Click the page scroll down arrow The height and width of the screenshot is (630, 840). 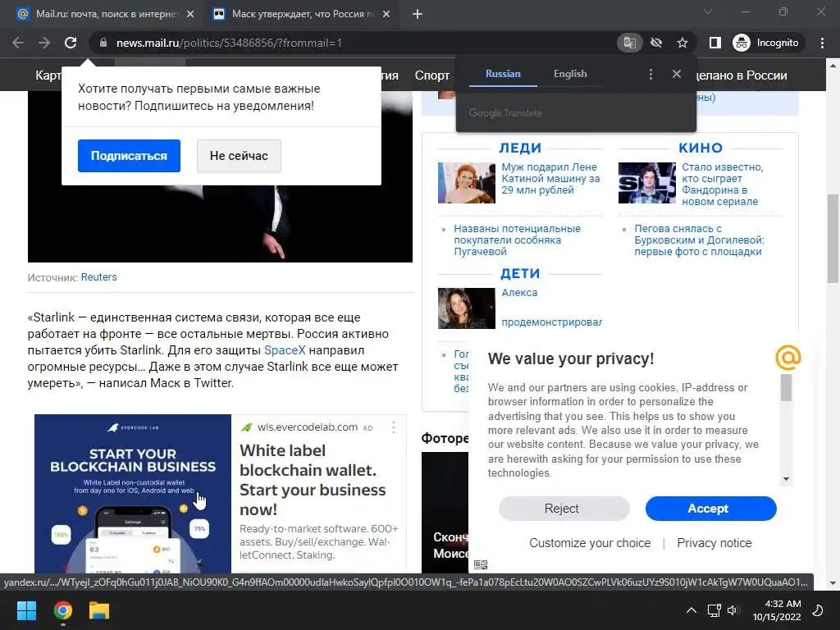833,583
